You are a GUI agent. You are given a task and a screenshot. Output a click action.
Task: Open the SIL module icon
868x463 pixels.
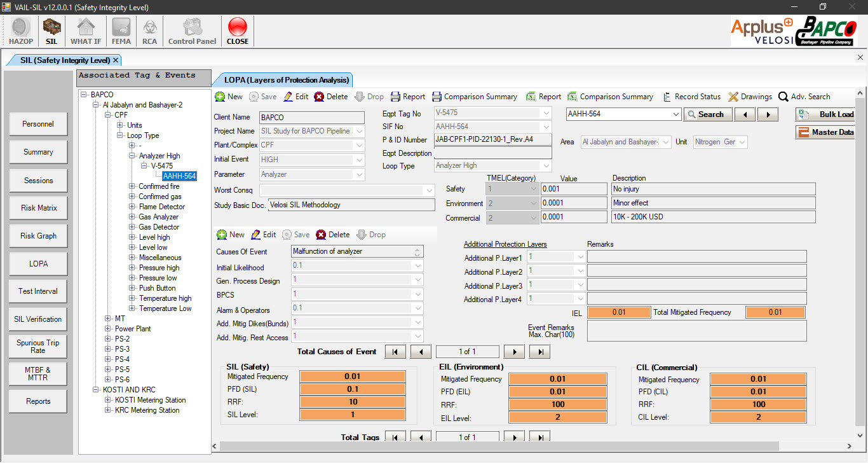[x=51, y=31]
